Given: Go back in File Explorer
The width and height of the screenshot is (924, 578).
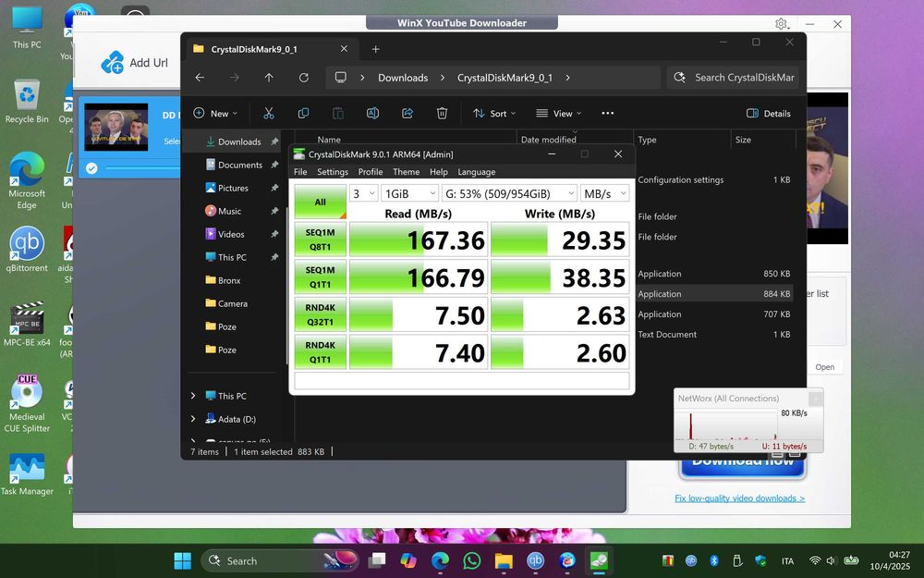Looking at the screenshot, I should [200, 78].
